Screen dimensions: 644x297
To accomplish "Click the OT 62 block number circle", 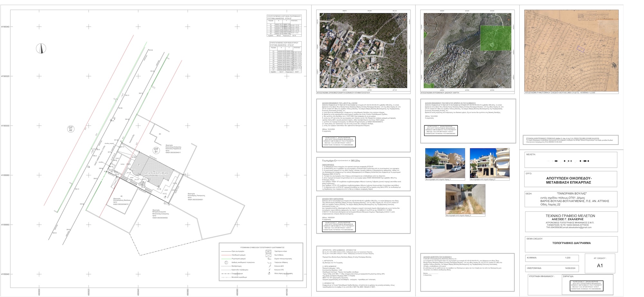I will tap(71, 129).
